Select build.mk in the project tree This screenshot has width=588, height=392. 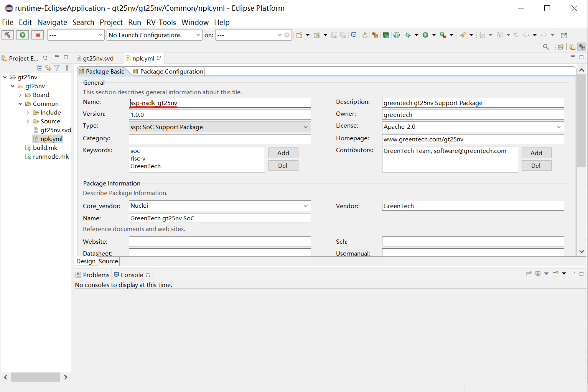[x=45, y=148]
